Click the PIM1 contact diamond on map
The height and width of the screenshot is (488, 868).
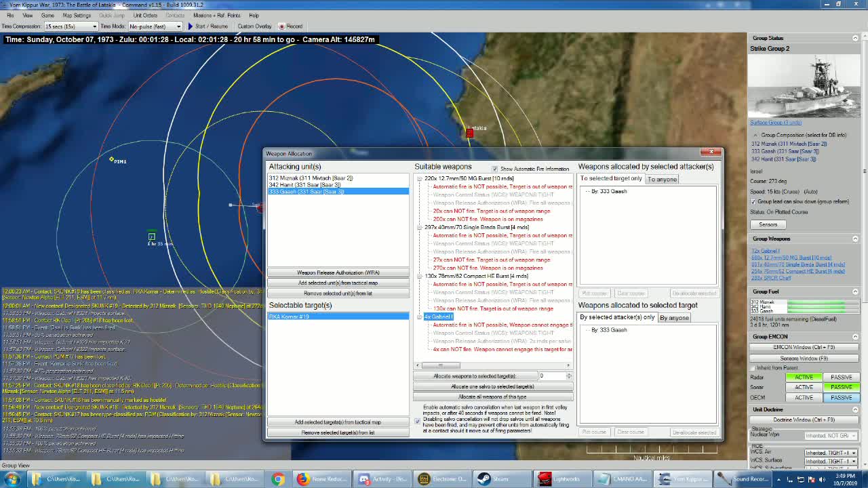[111, 159]
